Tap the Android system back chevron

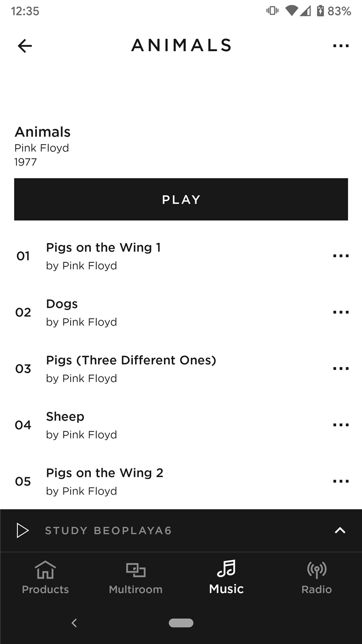(x=74, y=623)
